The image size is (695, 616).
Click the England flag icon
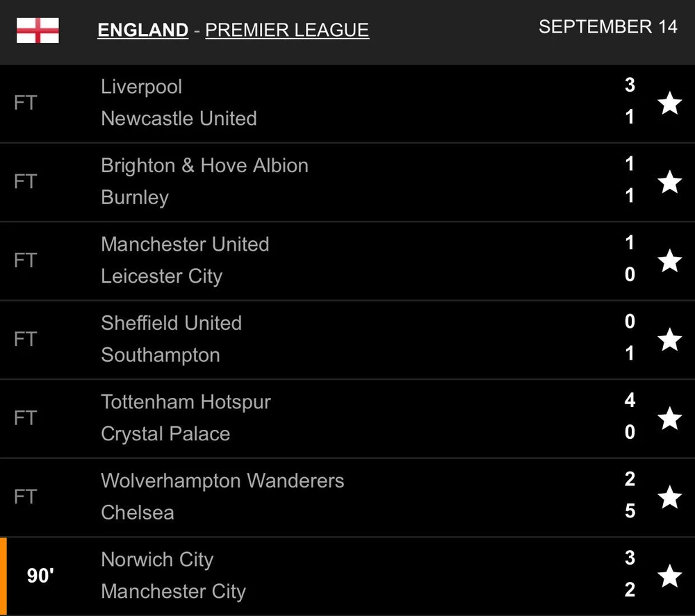pos(38,31)
